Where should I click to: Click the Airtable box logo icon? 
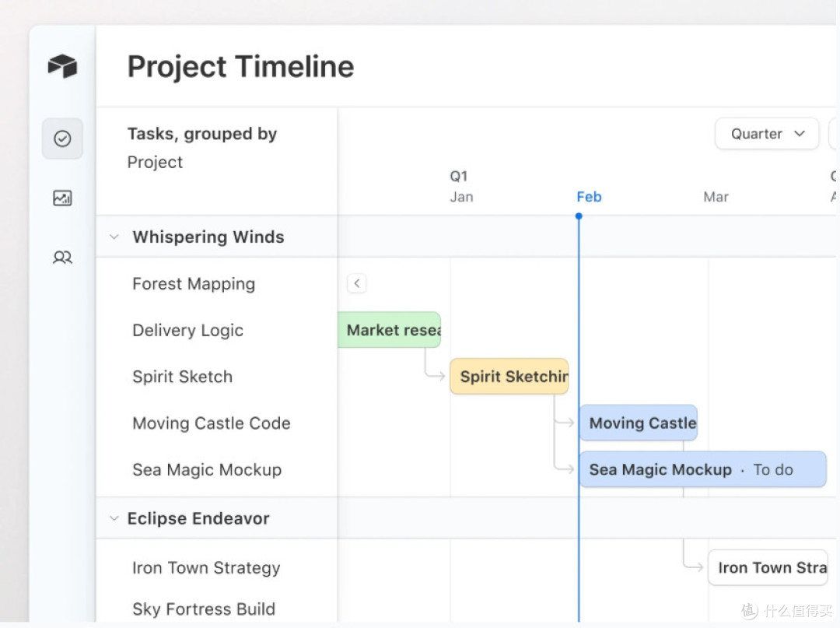pos(62,66)
